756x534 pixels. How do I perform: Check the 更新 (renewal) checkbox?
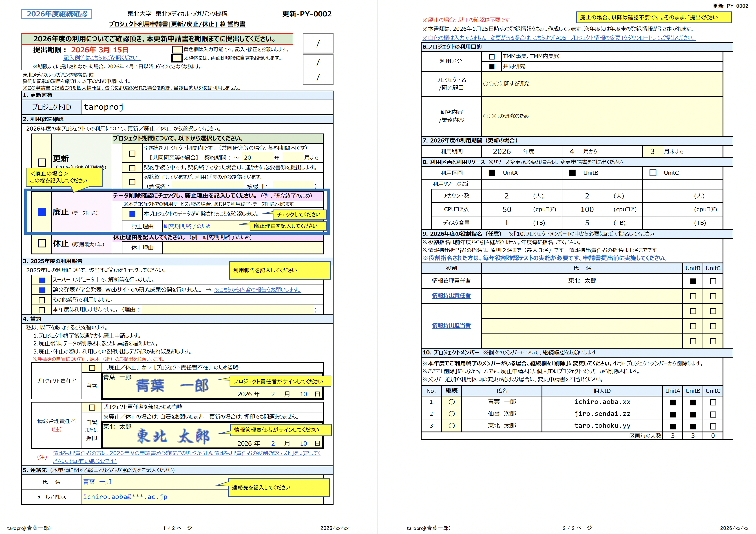tap(42, 162)
